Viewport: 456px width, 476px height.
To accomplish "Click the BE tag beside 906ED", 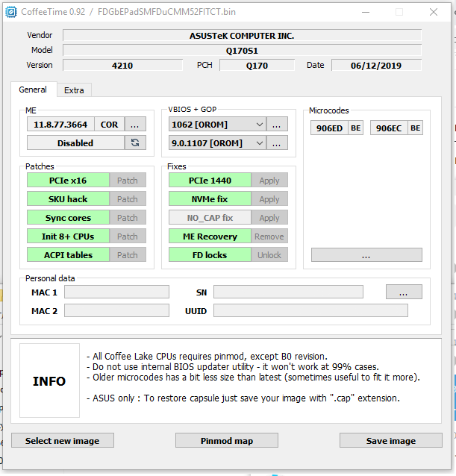I will tap(356, 128).
